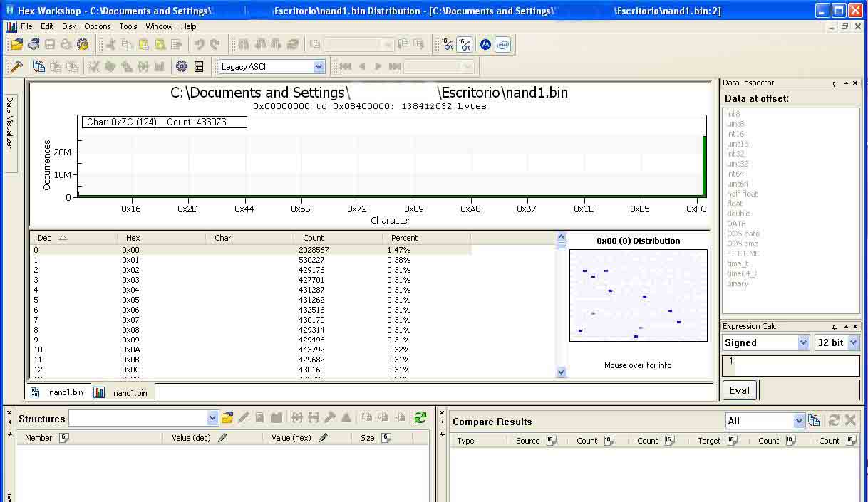Expand the Legacy ASCII character set dropdown
Viewport: 868px width, 502px height.
tap(319, 67)
